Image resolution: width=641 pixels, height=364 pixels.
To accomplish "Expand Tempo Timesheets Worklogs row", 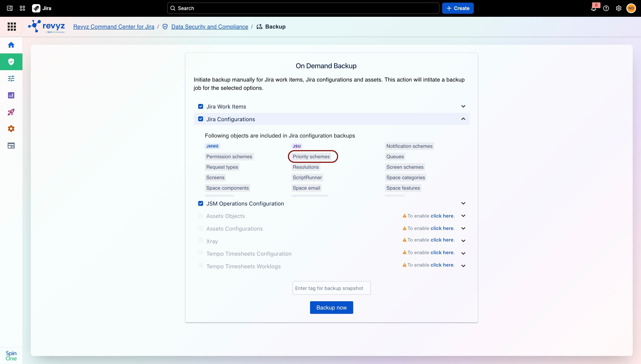I will point(463,266).
